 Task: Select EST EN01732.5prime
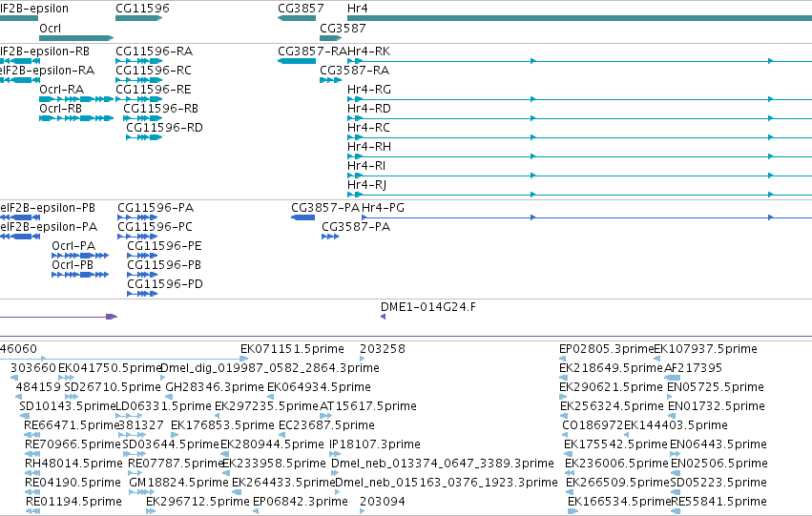pyautogui.click(x=717, y=407)
